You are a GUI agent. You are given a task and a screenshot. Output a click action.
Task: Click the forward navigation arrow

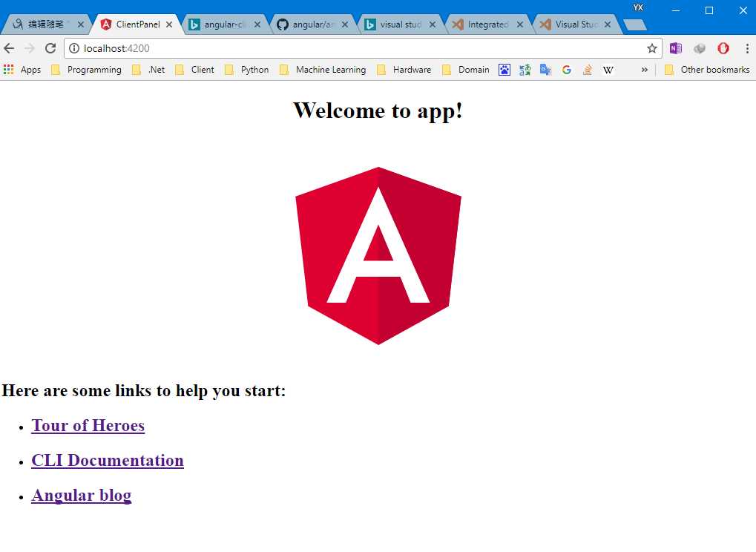30,48
